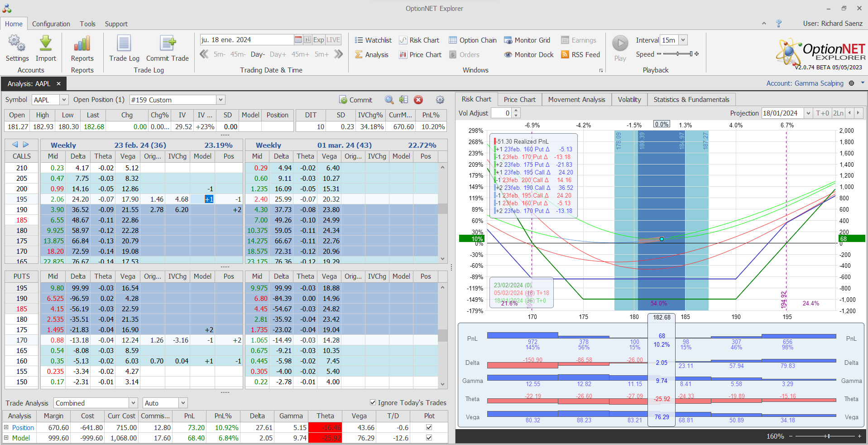Open the Trade Log icon
The width and height of the screenshot is (868, 445).
tap(124, 44)
